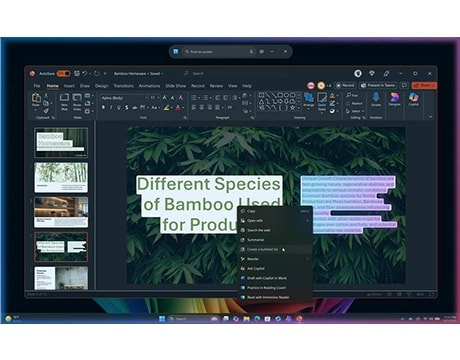Expand the Shapes gallery more arrow

coord(299,108)
